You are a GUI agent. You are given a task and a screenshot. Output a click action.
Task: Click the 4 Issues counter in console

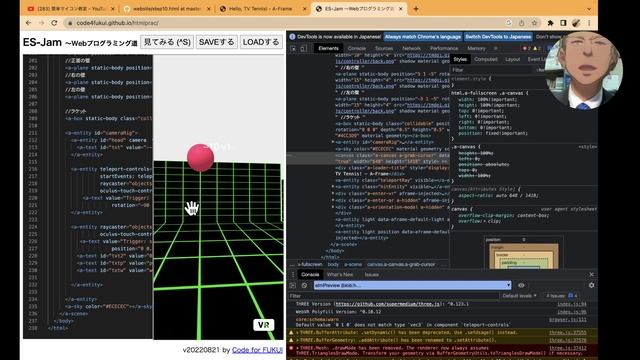point(562,296)
